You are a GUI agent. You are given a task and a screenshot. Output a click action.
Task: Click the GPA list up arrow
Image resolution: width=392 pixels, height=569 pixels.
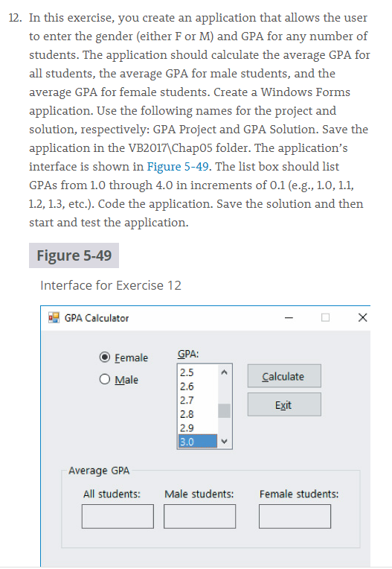[224, 372]
